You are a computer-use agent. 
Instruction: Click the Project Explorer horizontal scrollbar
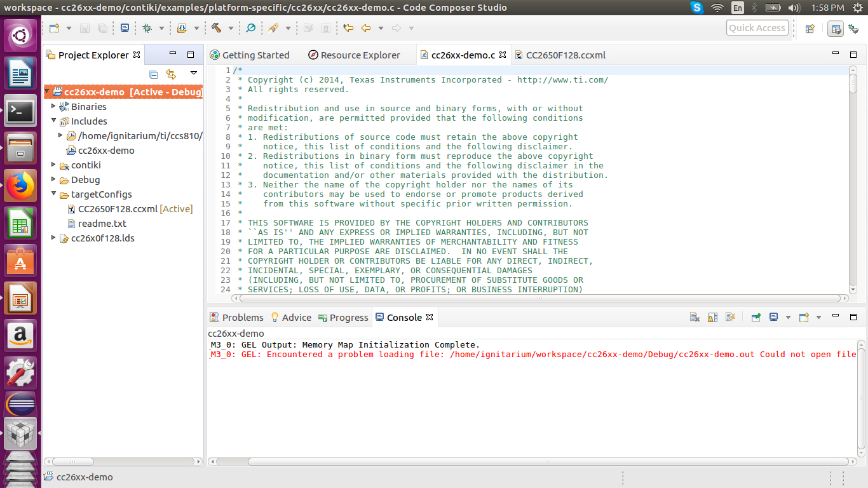pyautogui.click(x=123, y=462)
